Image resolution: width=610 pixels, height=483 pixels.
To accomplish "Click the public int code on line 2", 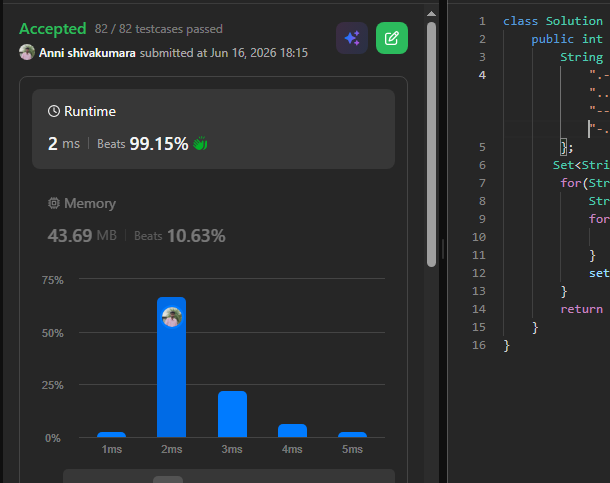I will (x=567, y=39).
